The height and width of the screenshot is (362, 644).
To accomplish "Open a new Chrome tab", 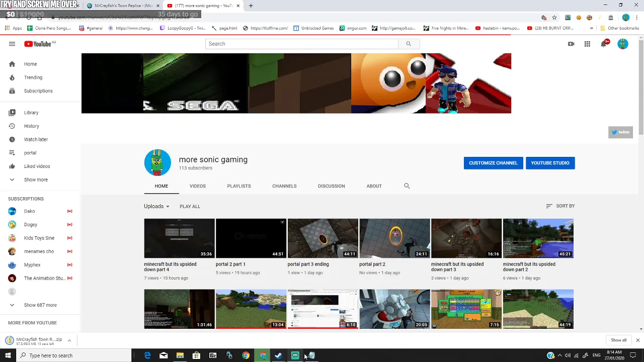I will [x=251, y=6].
